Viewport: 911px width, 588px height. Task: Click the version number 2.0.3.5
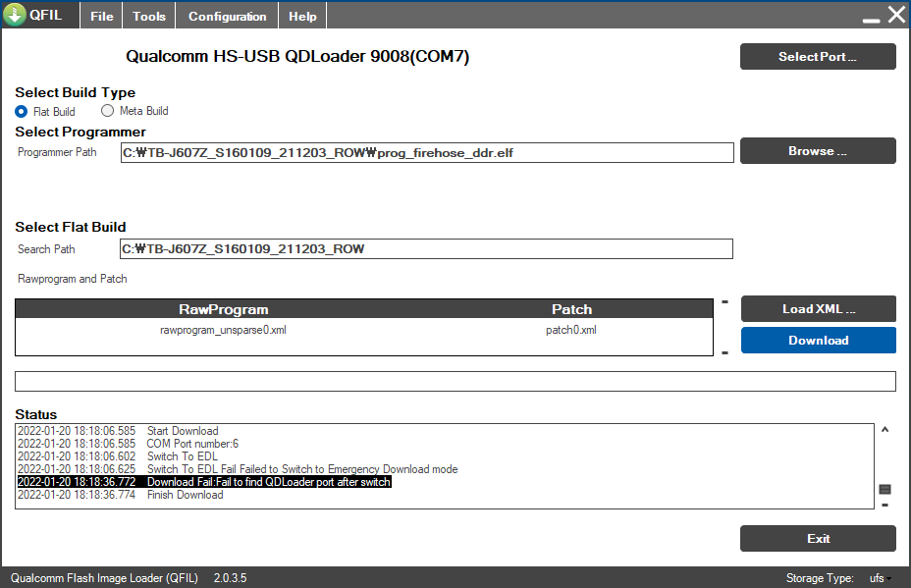tap(230, 578)
